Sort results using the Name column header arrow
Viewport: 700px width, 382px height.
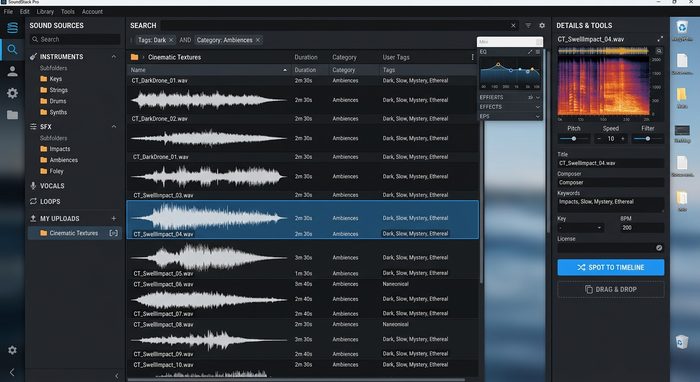285,70
